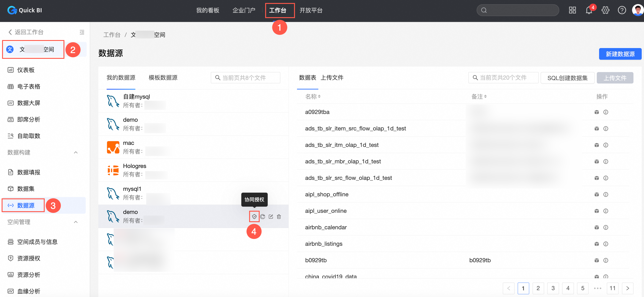Go to next page arrow
Screen dimensions: 644x297
(627, 288)
